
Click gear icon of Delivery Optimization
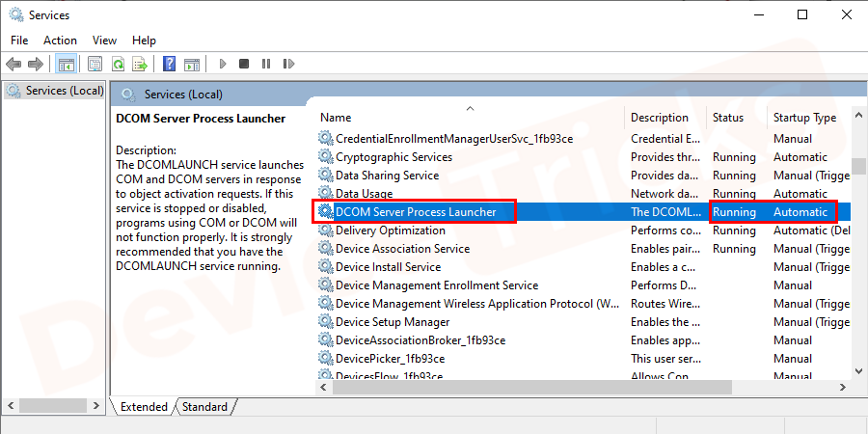coord(325,231)
